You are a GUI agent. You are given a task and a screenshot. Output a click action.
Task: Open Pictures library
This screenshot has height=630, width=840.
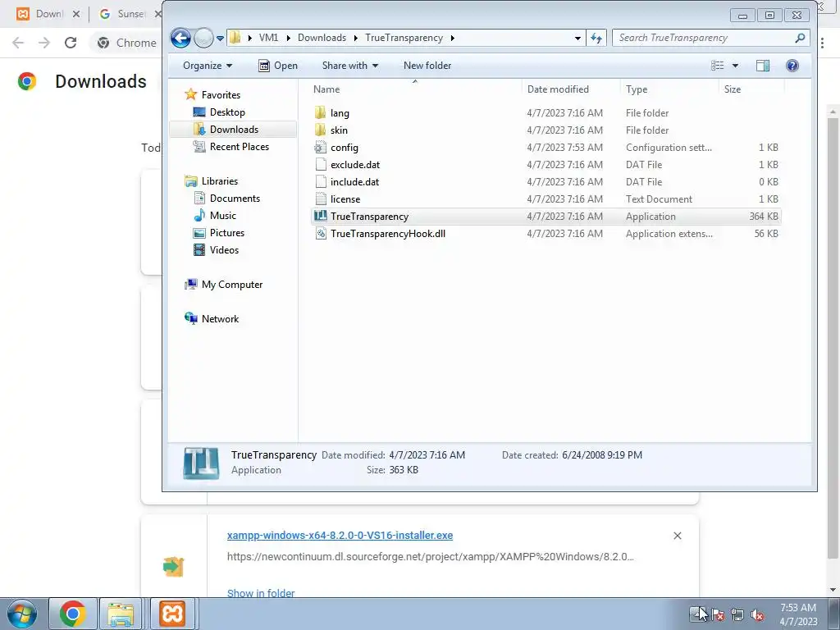226,233
